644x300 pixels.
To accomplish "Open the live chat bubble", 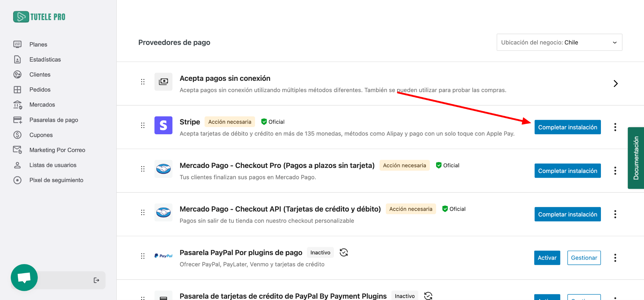I will (24, 278).
